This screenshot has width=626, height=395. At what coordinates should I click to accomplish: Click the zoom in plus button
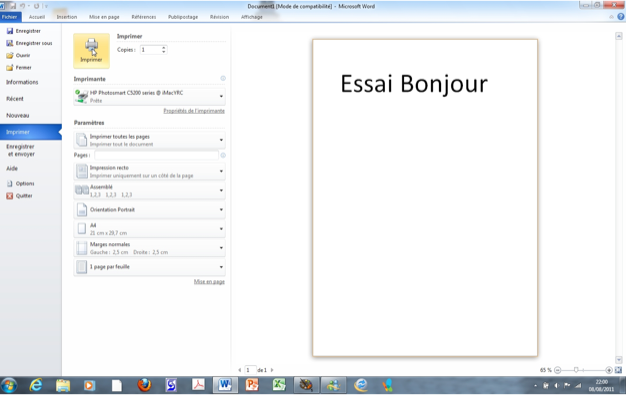click(609, 370)
